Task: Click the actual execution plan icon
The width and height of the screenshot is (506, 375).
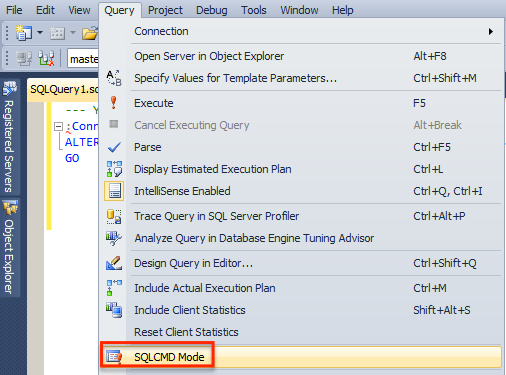Action: [x=114, y=288]
